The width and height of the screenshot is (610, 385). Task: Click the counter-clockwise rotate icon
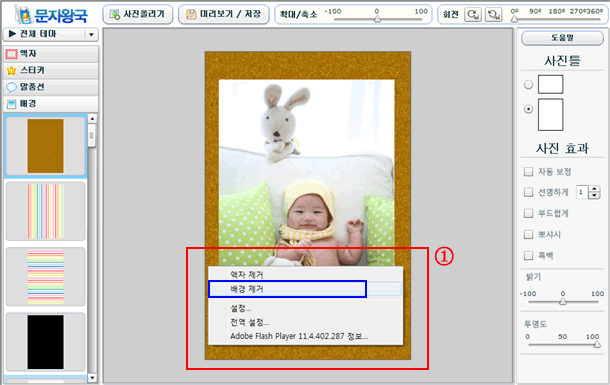(493, 15)
